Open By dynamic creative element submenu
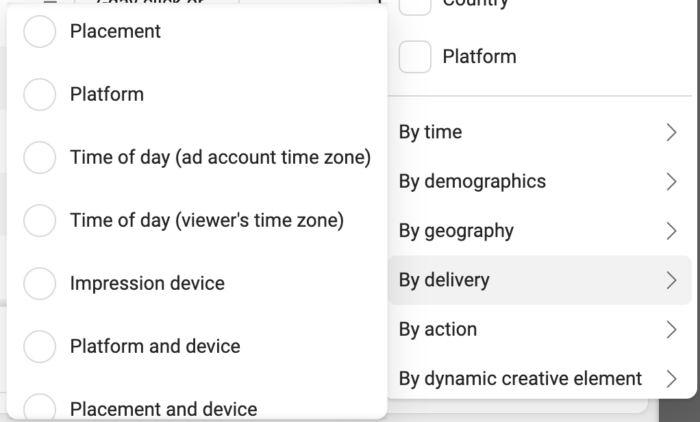Screen dimensions: 700x422 [539, 379]
